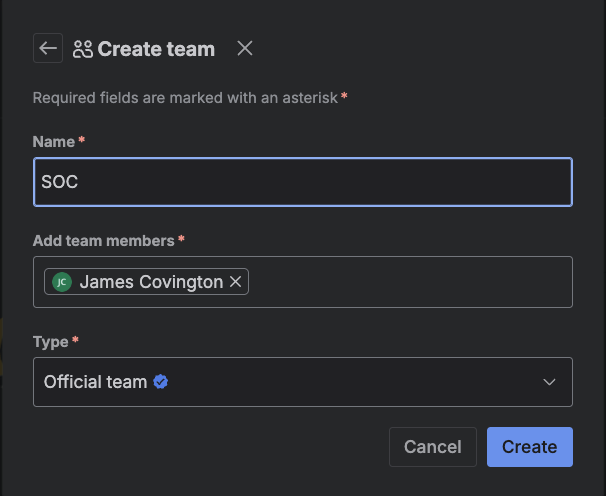The height and width of the screenshot is (496, 606).
Task: Remove James Covington from team members
Action: pyautogui.click(x=236, y=282)
